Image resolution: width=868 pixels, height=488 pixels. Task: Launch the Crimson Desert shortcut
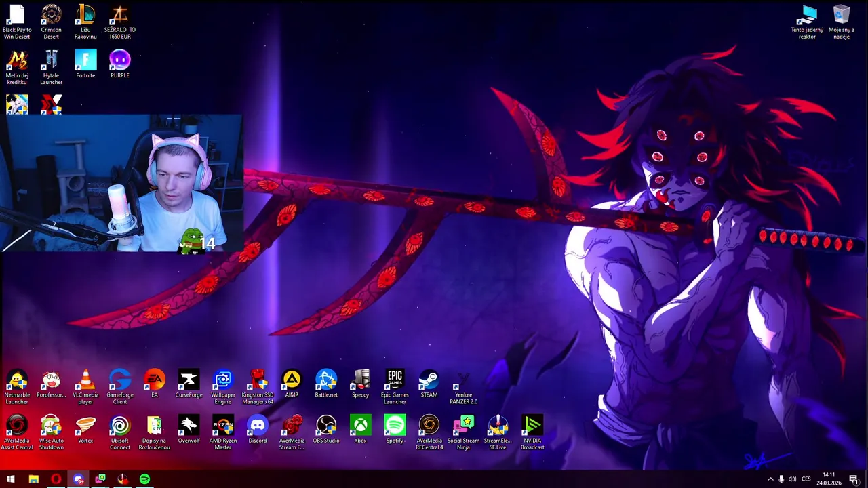tap(51, 22)
